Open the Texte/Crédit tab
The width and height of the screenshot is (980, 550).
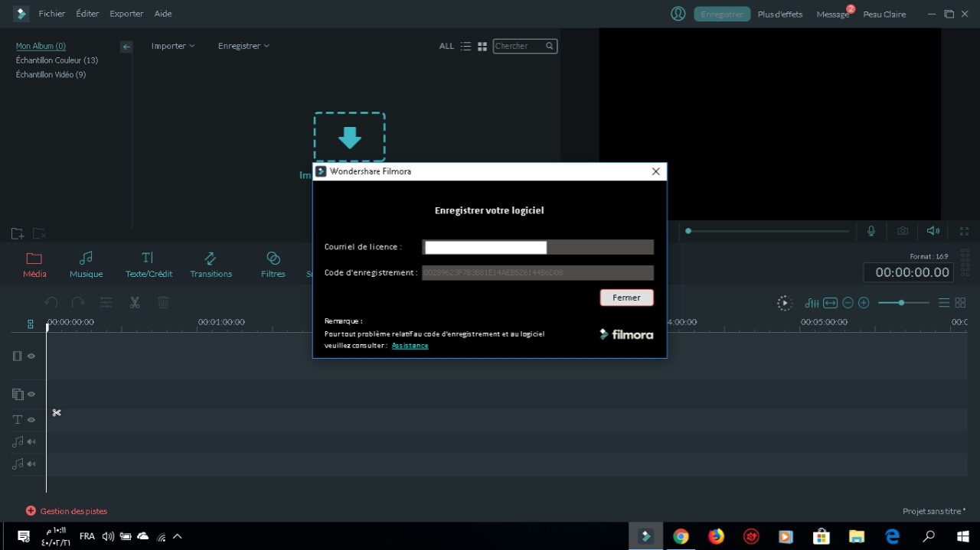pyautogui.click(x=149, y=265)
